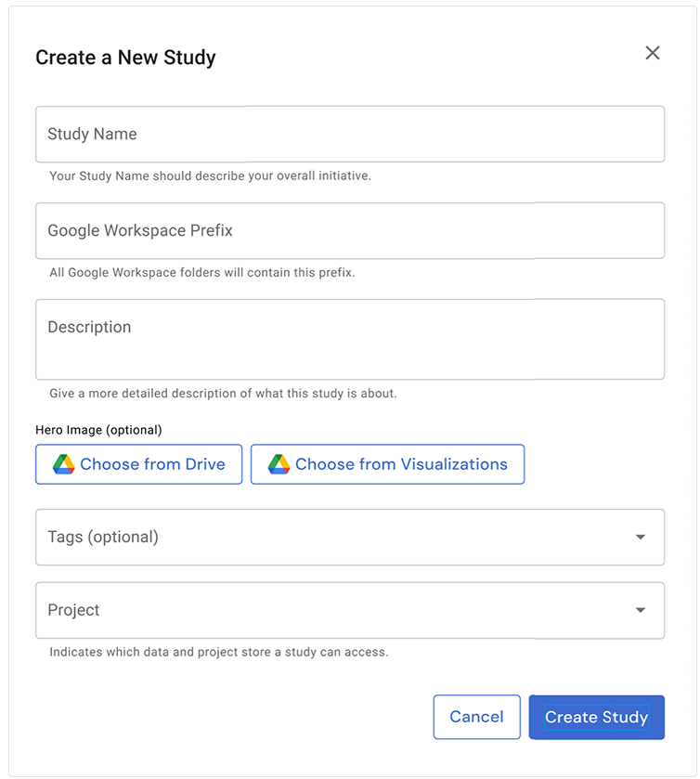Submit with the Create Study button
700x779 pixels.
coord(596,717)
